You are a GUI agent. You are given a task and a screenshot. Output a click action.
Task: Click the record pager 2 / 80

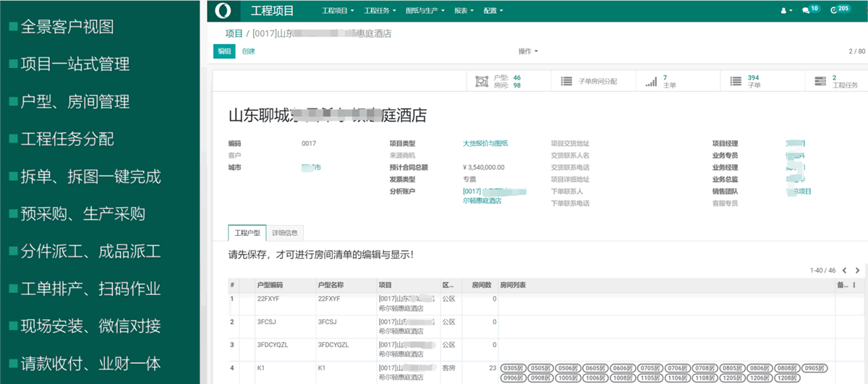(x=856, y=51)
